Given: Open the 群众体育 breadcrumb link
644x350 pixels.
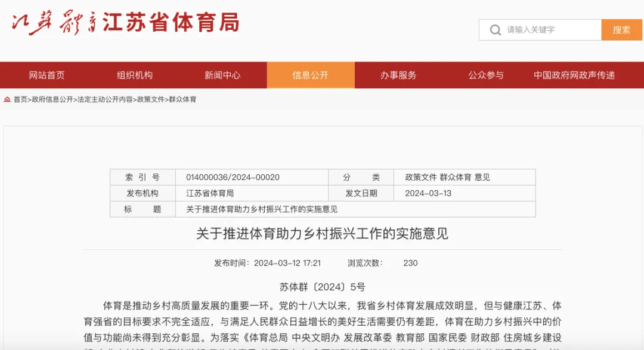Looking at the screenshot, I should click(x=183, y=100).
